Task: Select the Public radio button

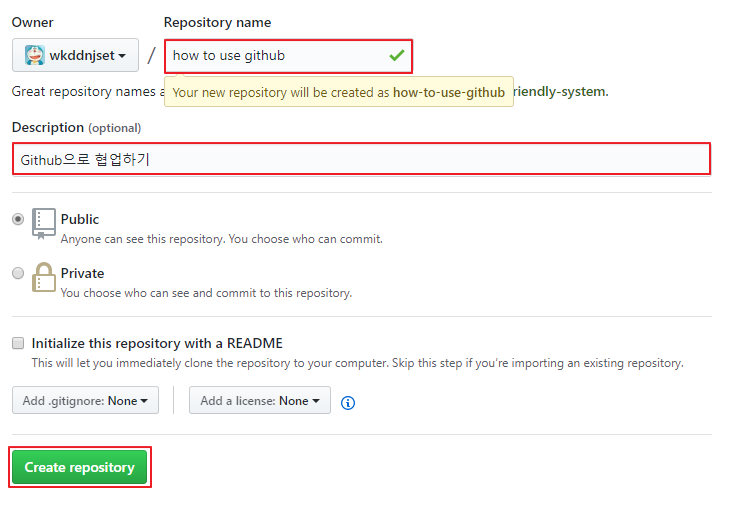Action: coord(18,219)
